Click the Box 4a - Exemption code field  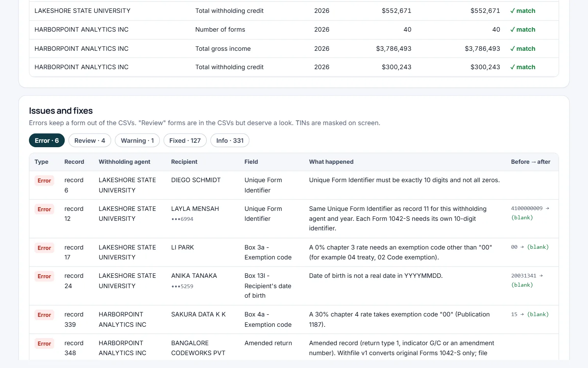(x=268, y=319)
